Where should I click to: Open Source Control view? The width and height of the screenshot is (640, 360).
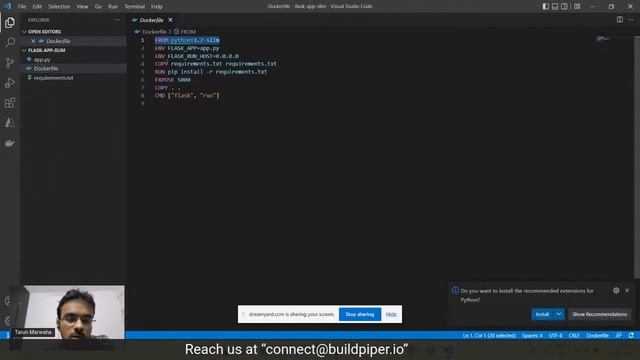point(10,62)
